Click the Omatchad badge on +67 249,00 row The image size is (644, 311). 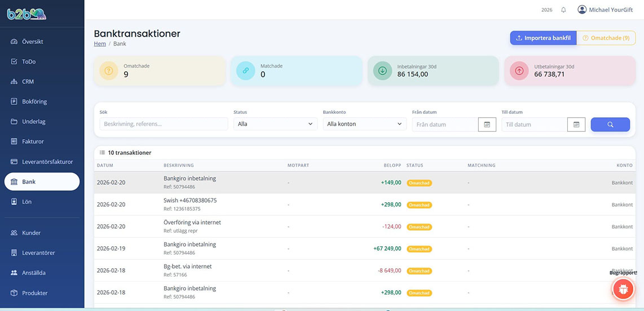coord(420,249)
